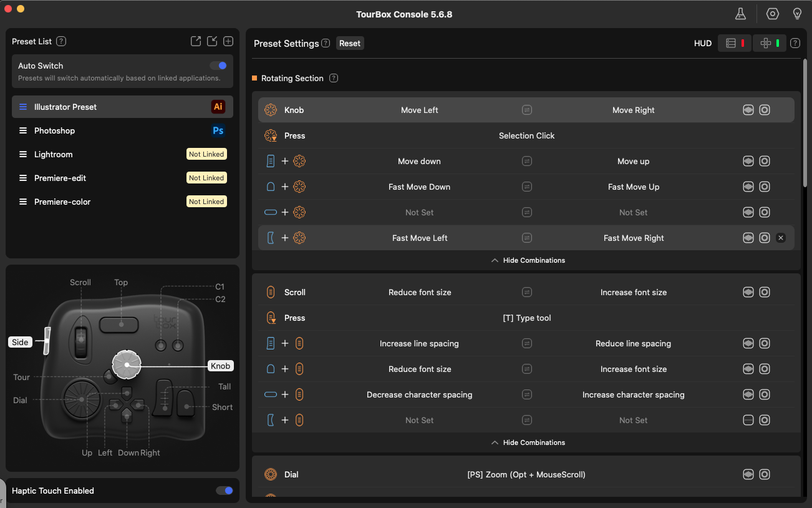Click haptic feedback icon in Scroll row
The width and height of the screenshot is (812, 508).
tap(748, 292)
